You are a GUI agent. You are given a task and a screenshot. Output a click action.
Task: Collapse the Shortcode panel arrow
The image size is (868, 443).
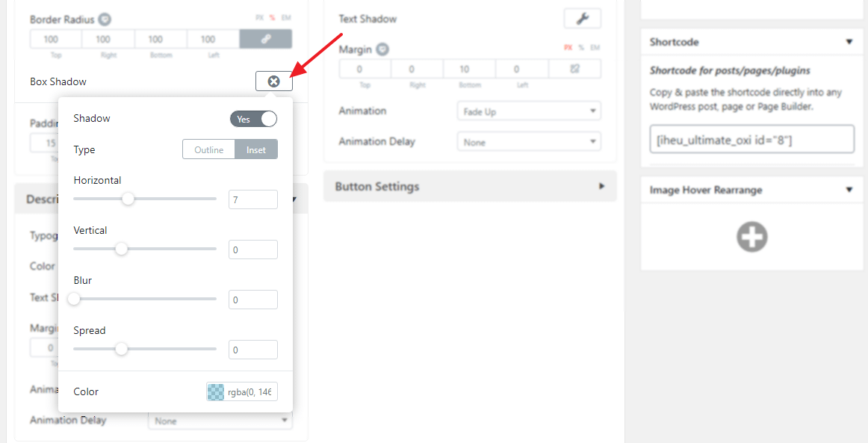click(849, 42)
